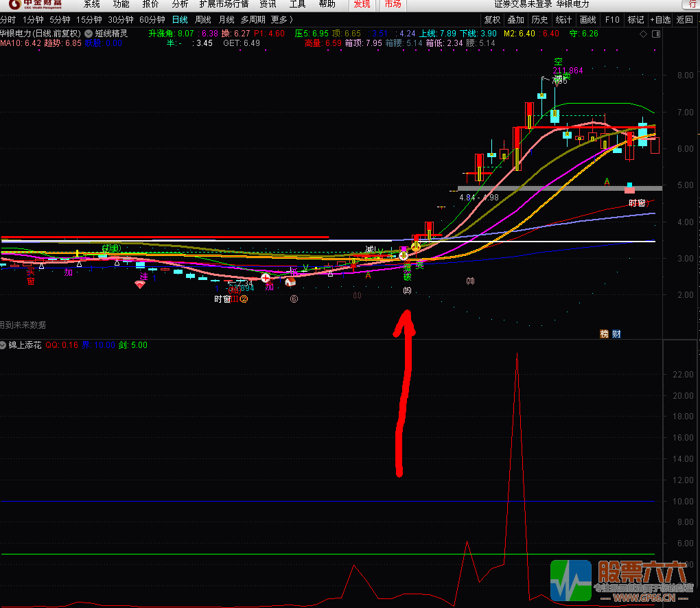Click the small house icon on the chart
The width and height of the screenshot is (700, 608).
tap(290, 281)
